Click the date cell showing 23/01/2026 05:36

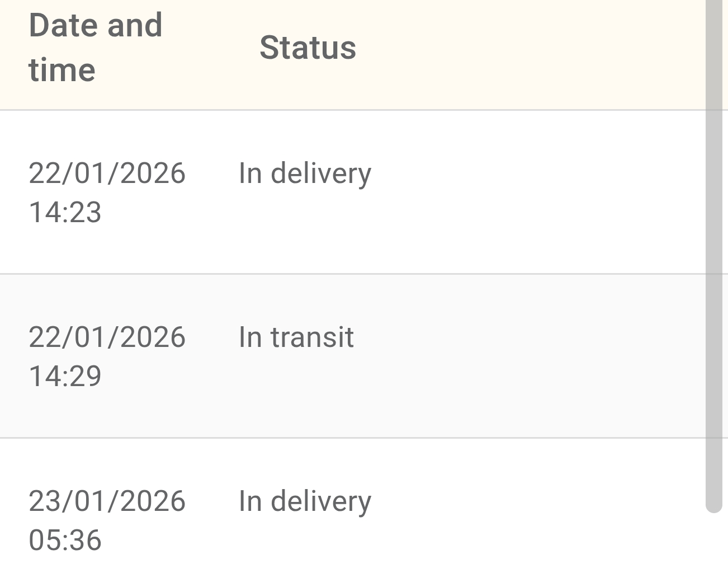(107, 520)
